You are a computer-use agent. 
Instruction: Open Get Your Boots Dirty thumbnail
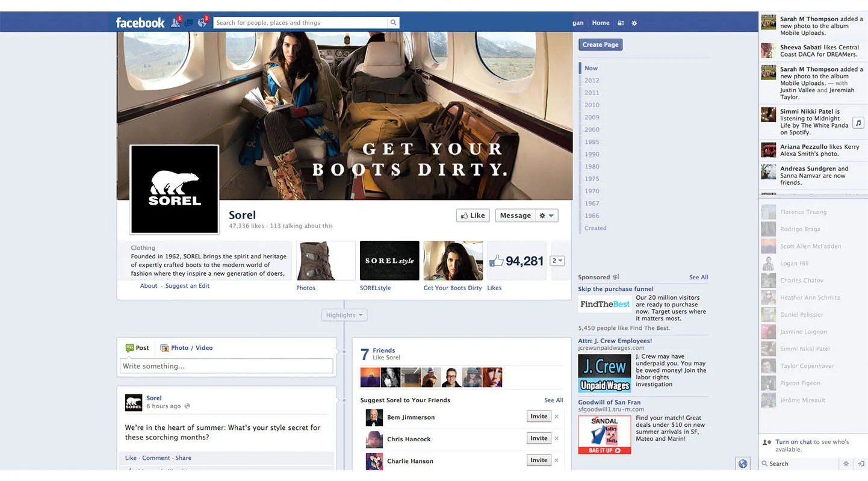pyautogui.click(x=453, y=261)
